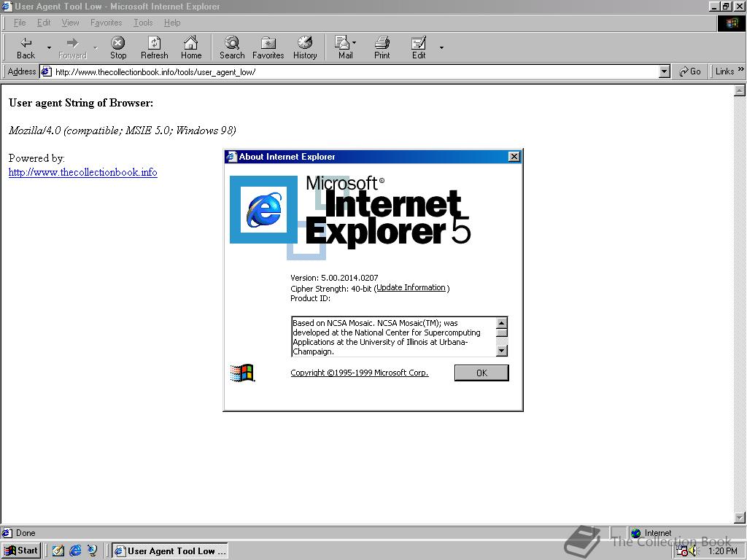Open the History pane
Screen dimensions: 747x560
(x=305, y=47)
